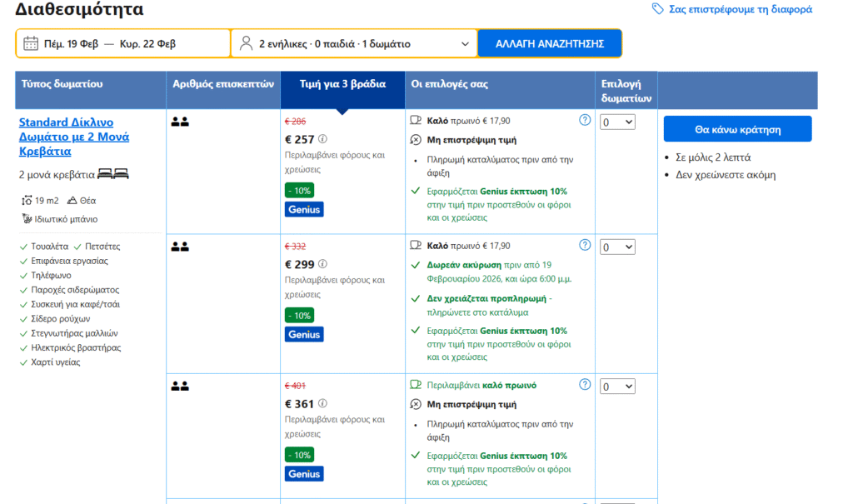Click the check-in and check-out date field
Image resolution: width=853 pixels, height=504 pixels.
pyautogui.click(x=123, y=43)
